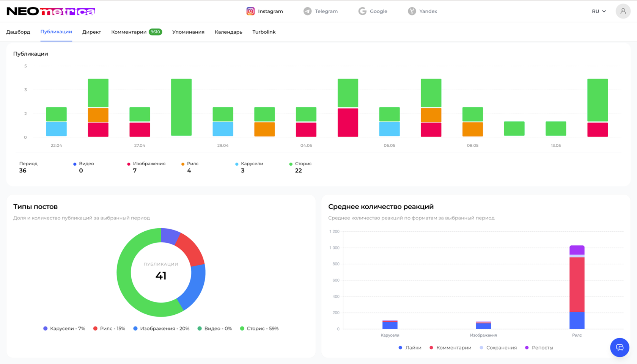This screenshot has height=364, width=637.
Task: Click the 29.04 publications bar
Action: pos(223,122)
